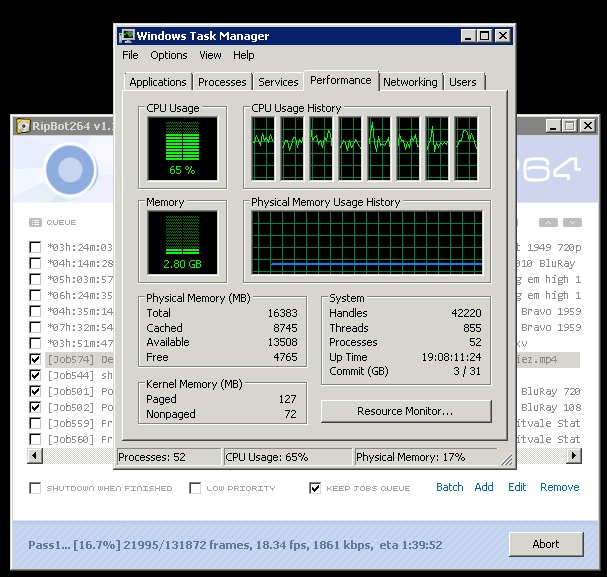Click the last CPU Usage History core graph
This screenshot has width=607, height=577.
(466, 149)
